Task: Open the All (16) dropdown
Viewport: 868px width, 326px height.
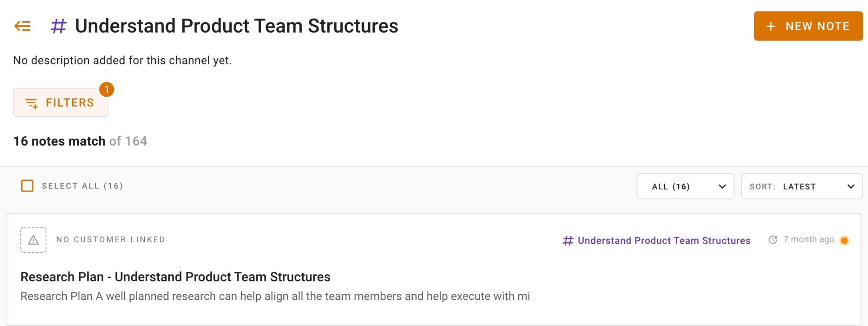Action: point(685,186)
